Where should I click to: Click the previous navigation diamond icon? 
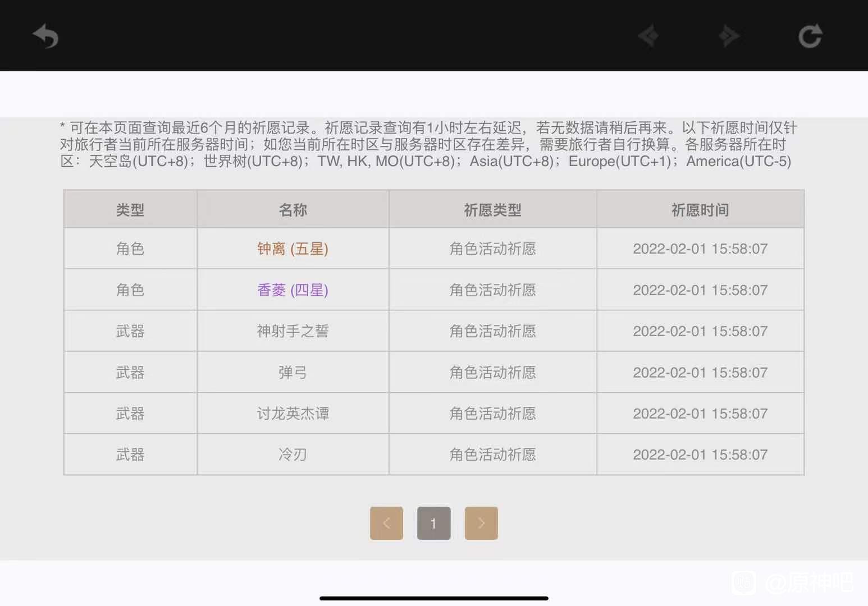click(648, 36)
